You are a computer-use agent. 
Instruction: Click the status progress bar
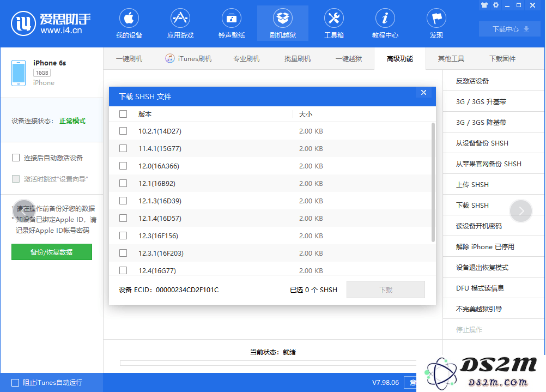tap(268, 363)
